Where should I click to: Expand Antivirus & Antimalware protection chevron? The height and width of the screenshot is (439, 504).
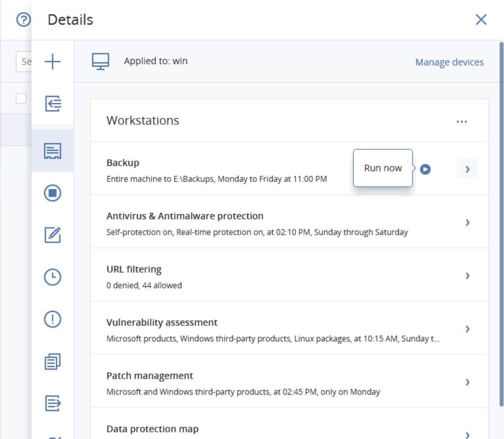click(x=467, y=223)
